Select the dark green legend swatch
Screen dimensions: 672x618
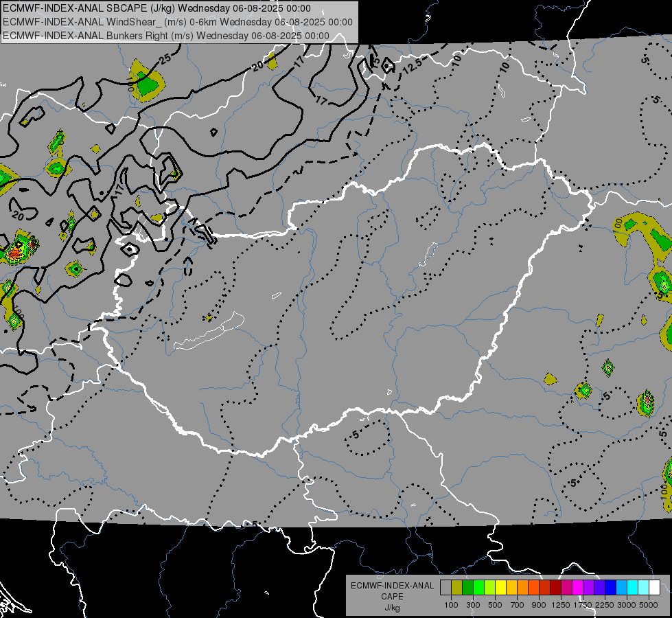467,588
